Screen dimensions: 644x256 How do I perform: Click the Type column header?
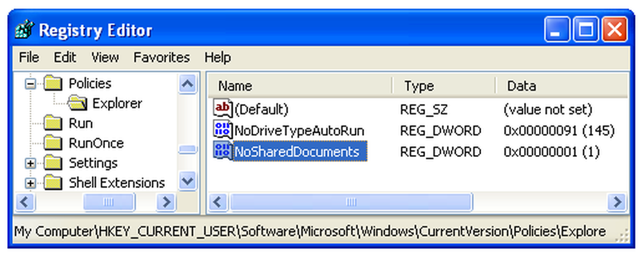tap(444, 86)
